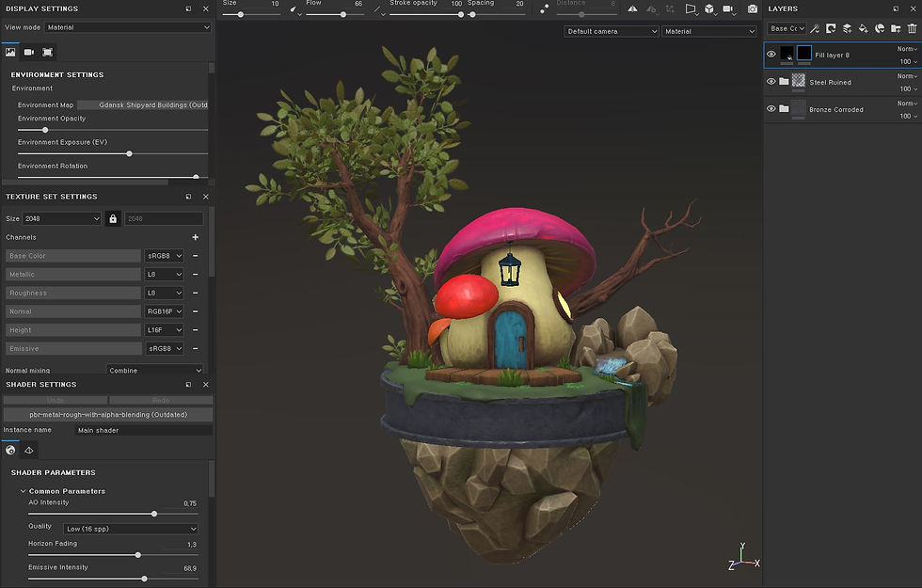
Task: Open the camera settings tab in Display Settings
Action: (x=29, y=53)
